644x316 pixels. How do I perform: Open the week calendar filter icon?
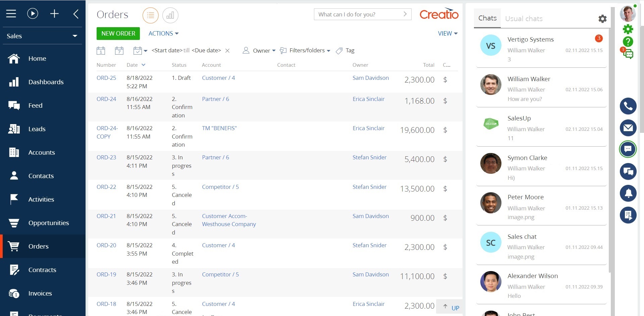point(119,50)
